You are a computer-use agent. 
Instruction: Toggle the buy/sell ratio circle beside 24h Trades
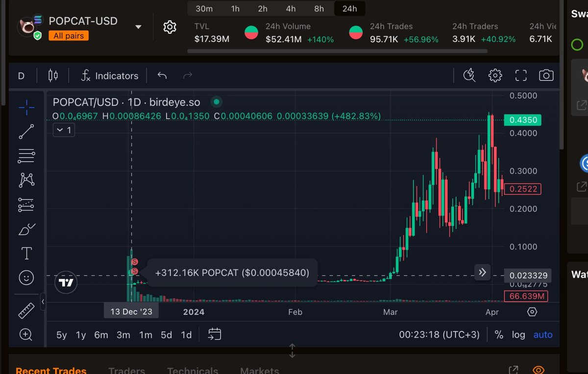(x=356, y=33)
